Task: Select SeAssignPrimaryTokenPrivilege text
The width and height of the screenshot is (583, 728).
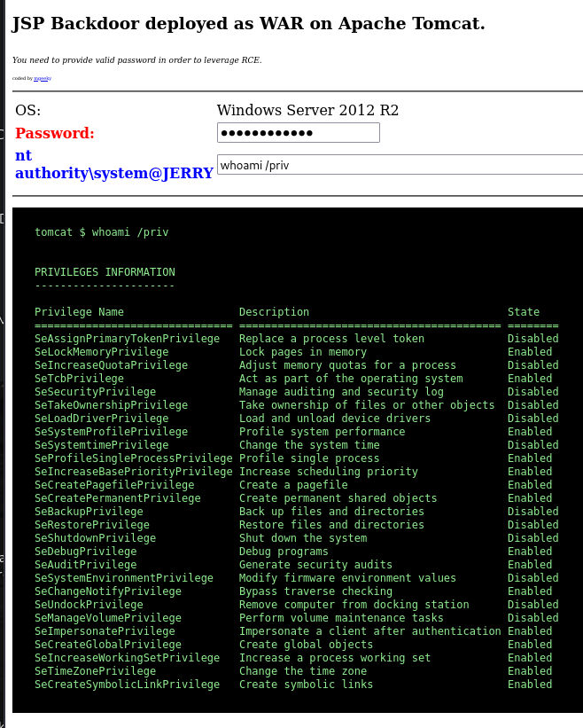Action: click(127, 339)
